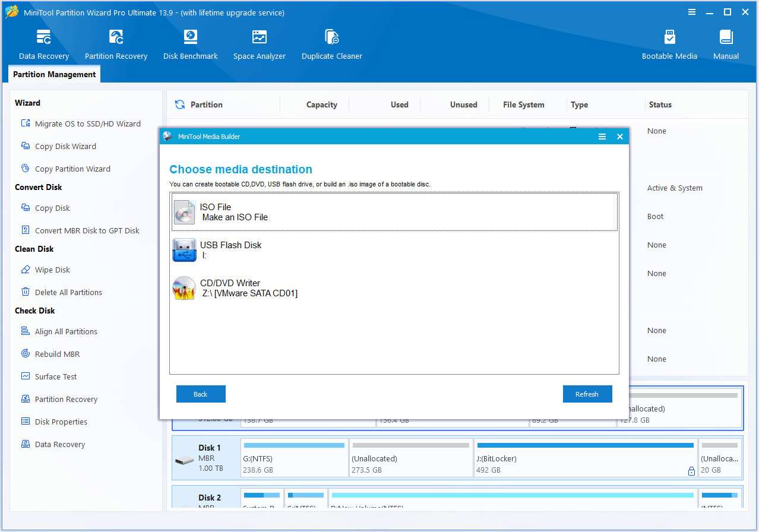Open the Partition Recovery link in Check Disk
Image resolution: width=759 pixels, height=532 pixels.
click(66, 399)
